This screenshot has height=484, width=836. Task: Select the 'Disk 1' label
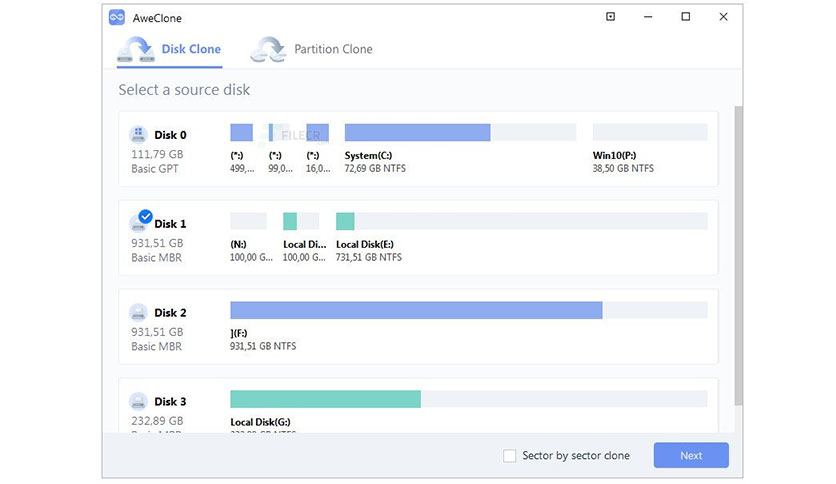(171, 224)
